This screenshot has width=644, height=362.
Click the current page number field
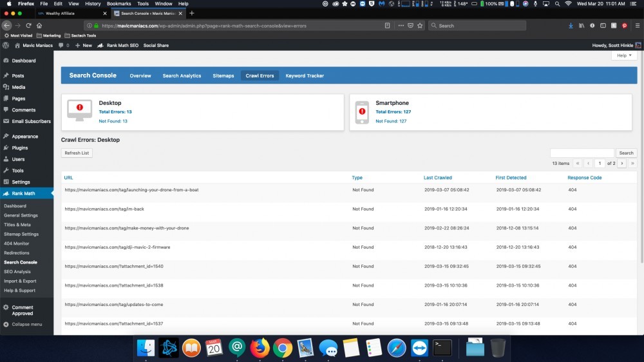600,163
